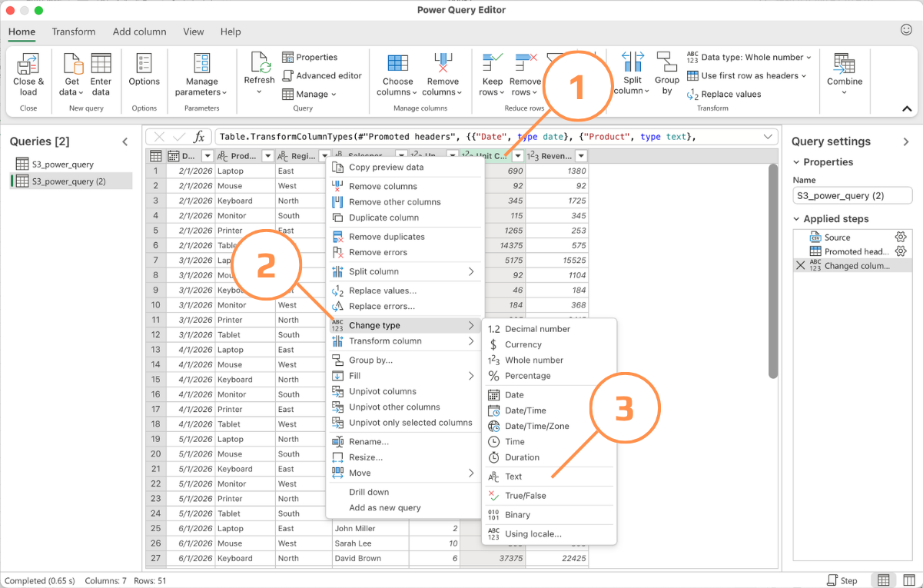This screenshot has width=923, height=588.
Task: Click the Refresh icon
Action: pos(260,63)
